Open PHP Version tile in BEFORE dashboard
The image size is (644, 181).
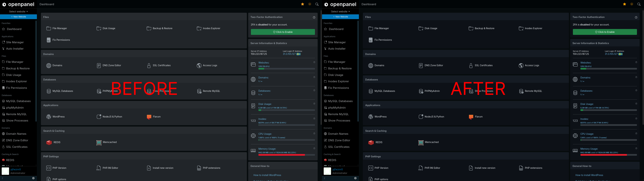pos(56,168)
